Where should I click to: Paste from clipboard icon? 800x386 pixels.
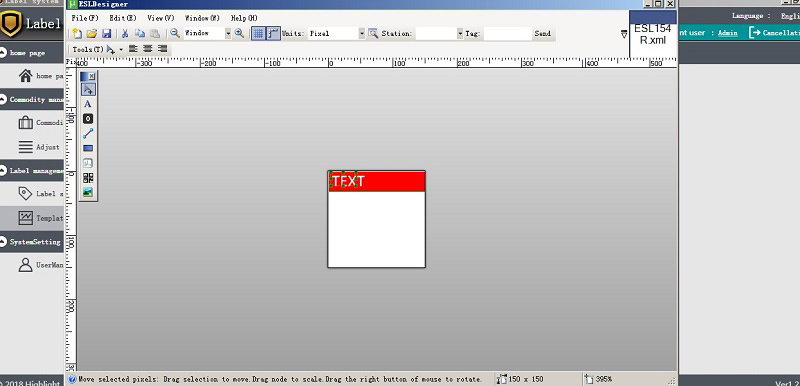tap(155, 34)
